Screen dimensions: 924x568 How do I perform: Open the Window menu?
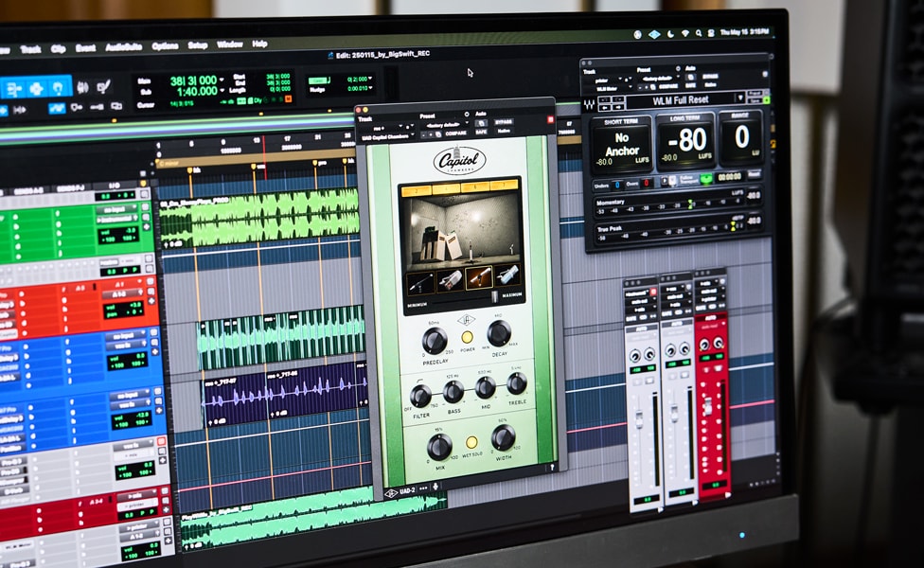[x=230, y=44]
